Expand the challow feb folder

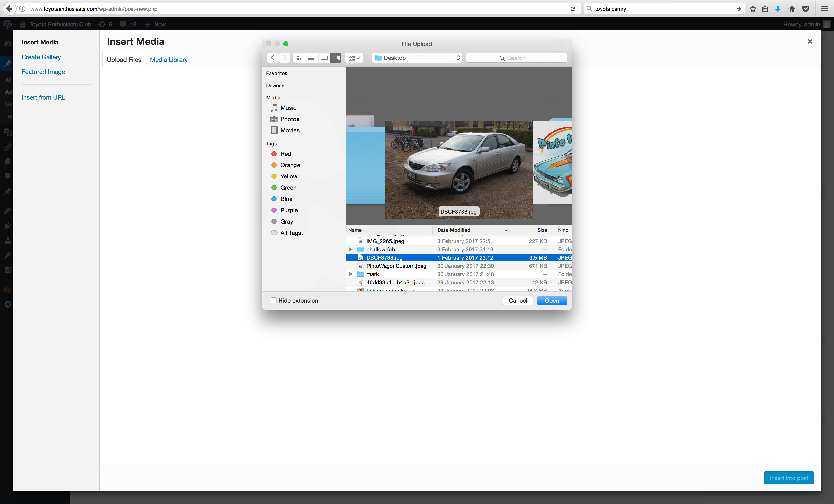[351, 249]
